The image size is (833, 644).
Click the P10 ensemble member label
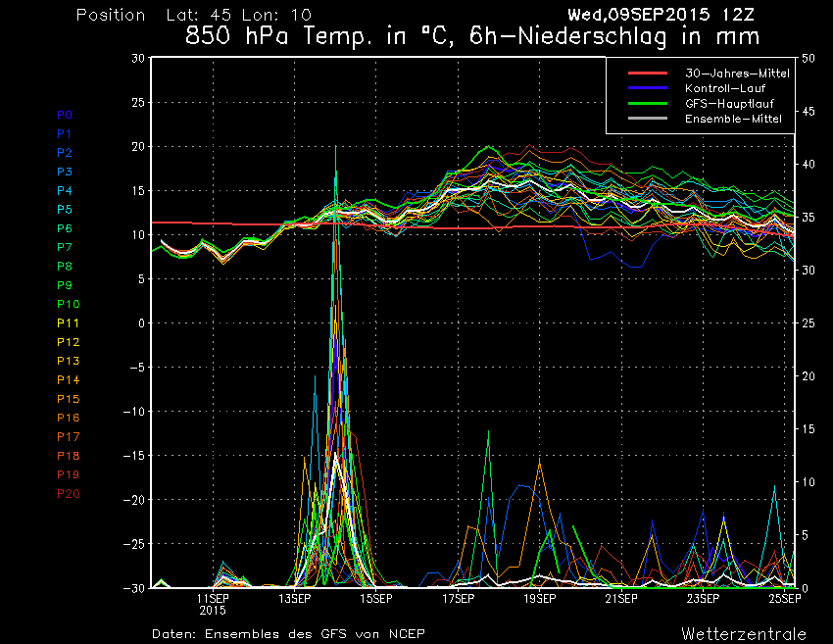[x=68, y=304]
